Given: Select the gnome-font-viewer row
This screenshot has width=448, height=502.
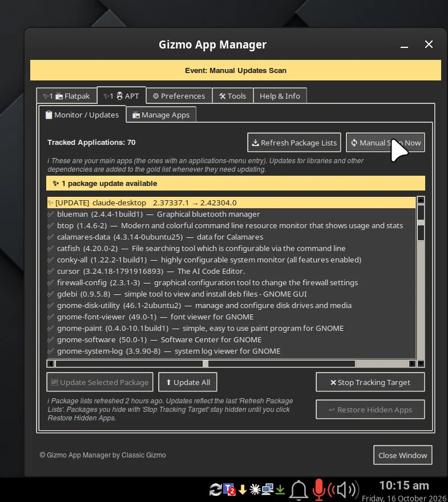Looking at the screenshot, I should click(x=231, y=317).
